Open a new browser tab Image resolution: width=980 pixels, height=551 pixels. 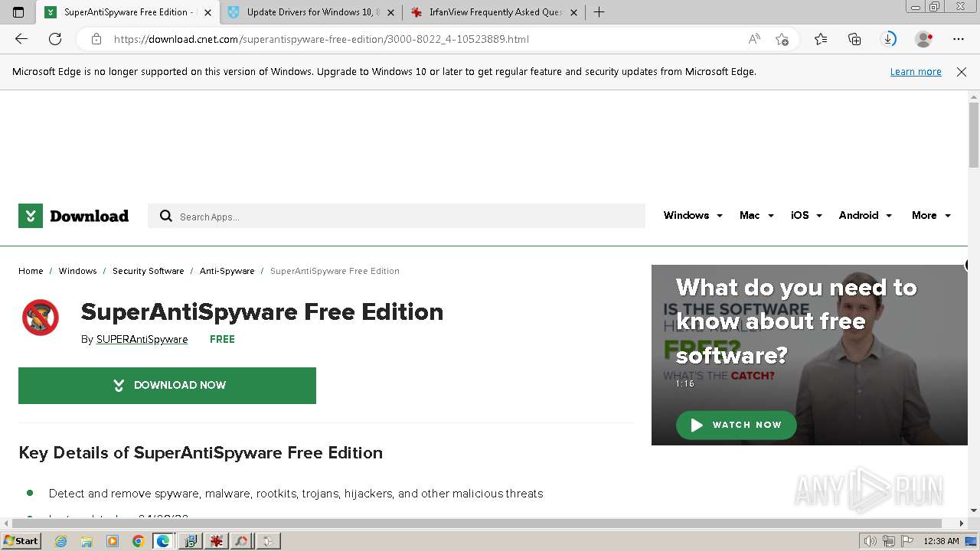coord(599,12)
